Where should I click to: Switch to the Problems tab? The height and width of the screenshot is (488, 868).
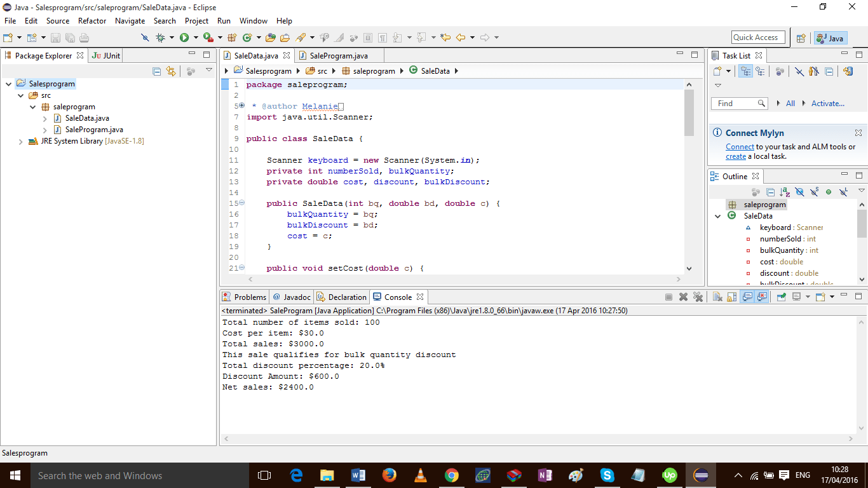coord(245,297)
